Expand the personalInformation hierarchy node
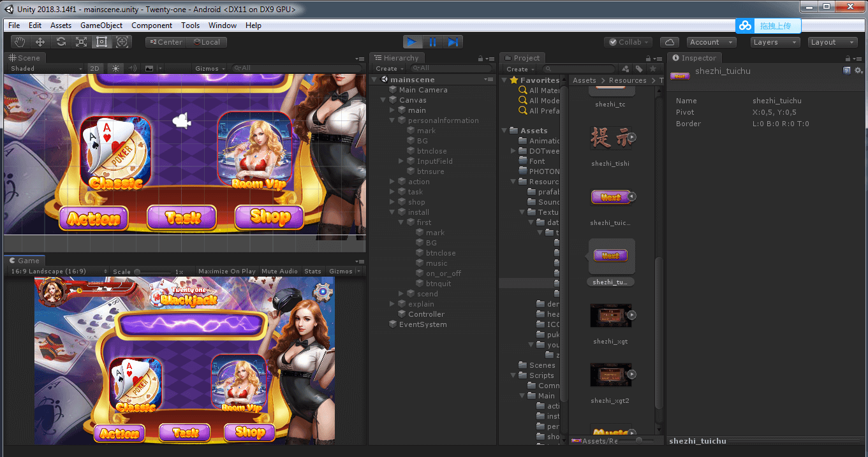The width and height of the screenshot is (868, 457). click(x=393, y=120)
